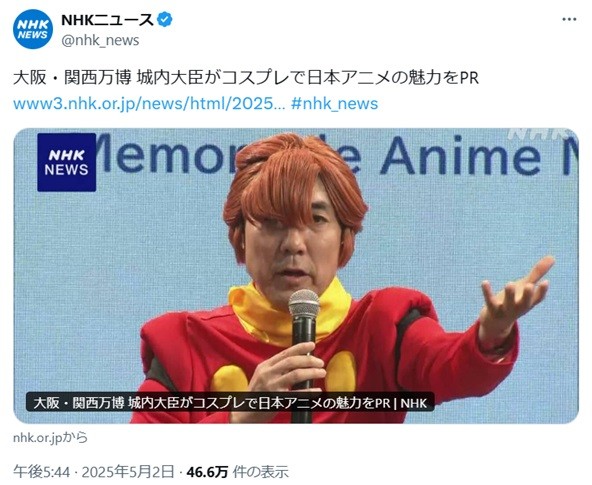
Task: Open the www3.nhk.or.jp news article link
Action: pyautogui.click(x=149, y=103)
